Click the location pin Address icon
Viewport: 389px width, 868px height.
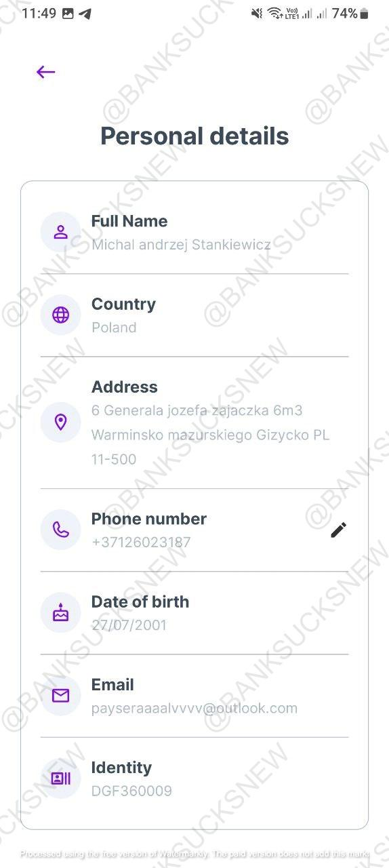61,422
